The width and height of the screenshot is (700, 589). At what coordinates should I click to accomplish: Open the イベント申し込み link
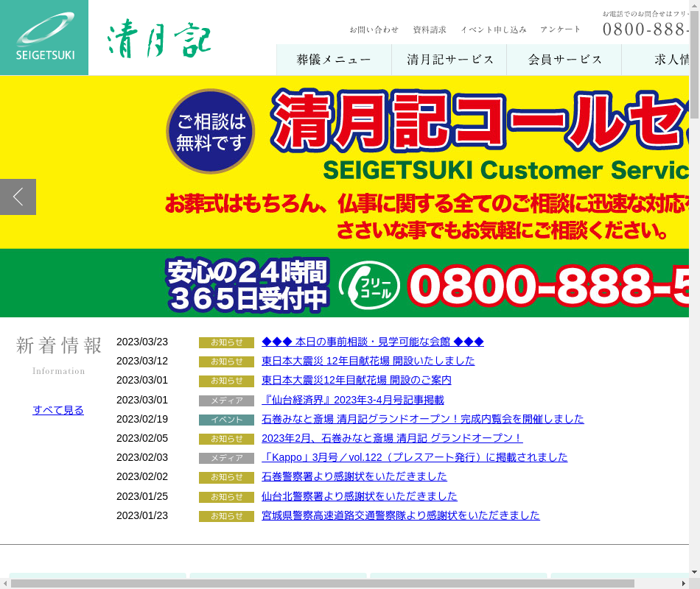coord(494,29)
